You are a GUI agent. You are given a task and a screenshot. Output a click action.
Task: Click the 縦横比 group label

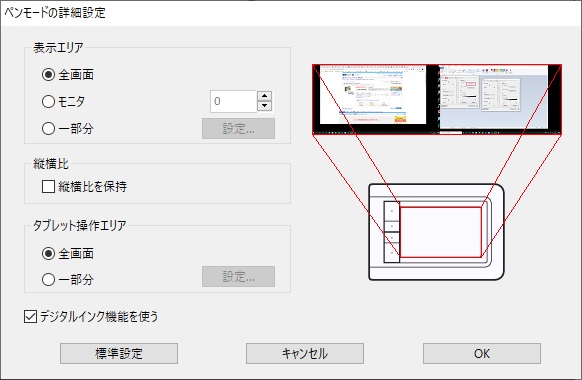click(51, 163)
